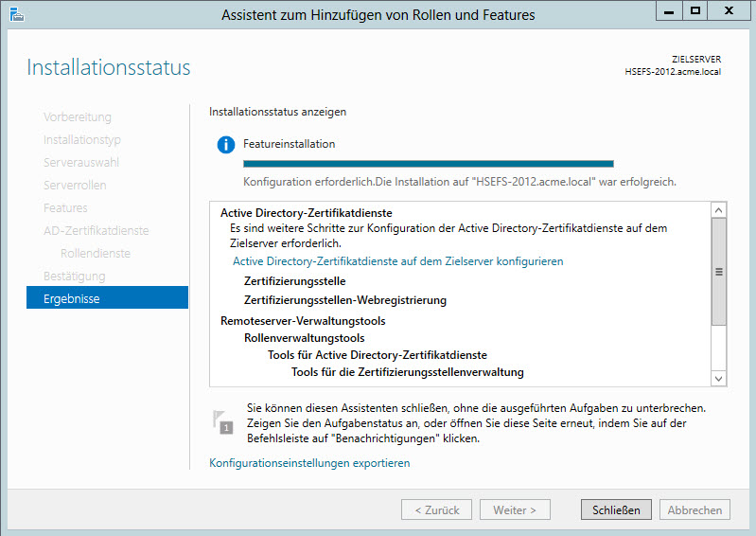Click the Konfiguration erforderlich status message
This screenshot has width=756, height=536.
tap(460, 182)
